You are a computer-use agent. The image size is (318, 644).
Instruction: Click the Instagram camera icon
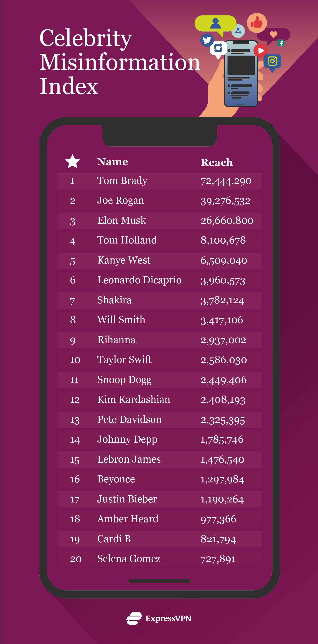272,61
